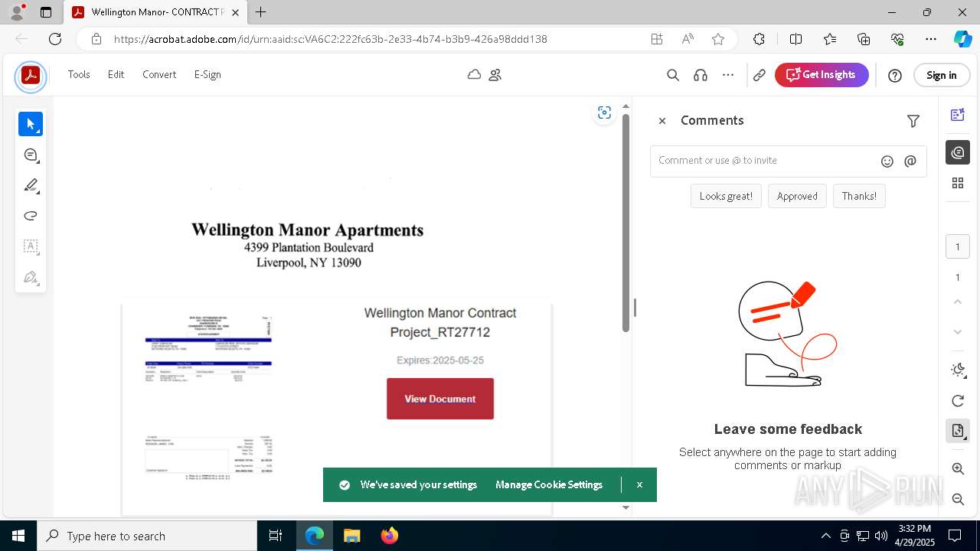980x551 pixels.
Task: Click the scroll down arrow of document
Action: tap(626, 507)
